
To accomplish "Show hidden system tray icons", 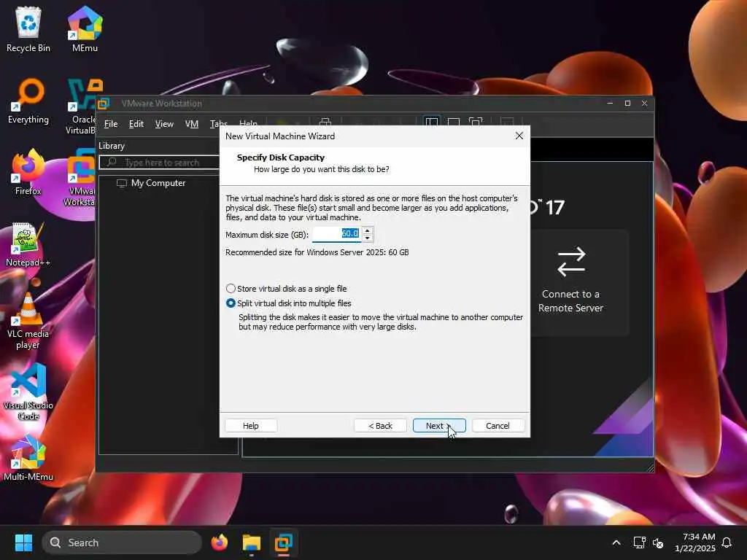I will coord(616,542).
